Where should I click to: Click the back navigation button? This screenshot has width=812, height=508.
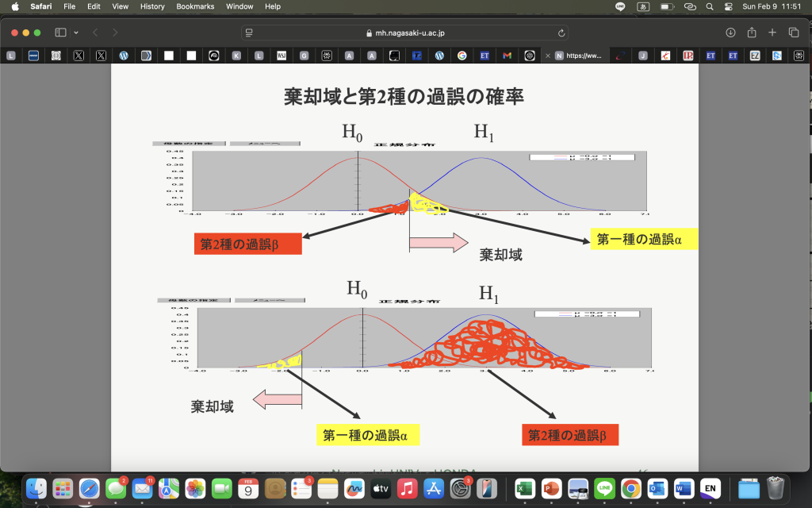coord(95,33)
